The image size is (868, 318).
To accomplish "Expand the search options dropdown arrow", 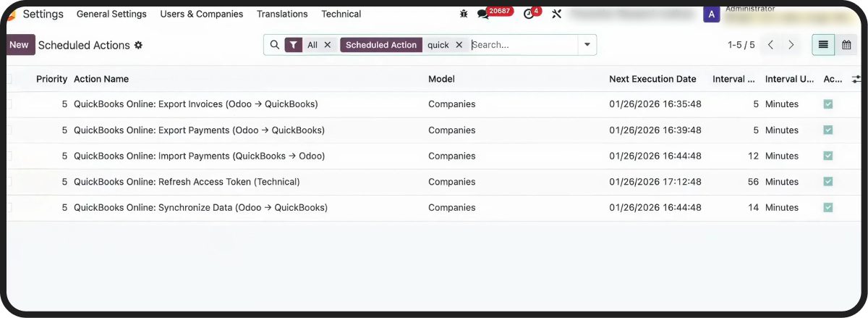I will [587, 45].
